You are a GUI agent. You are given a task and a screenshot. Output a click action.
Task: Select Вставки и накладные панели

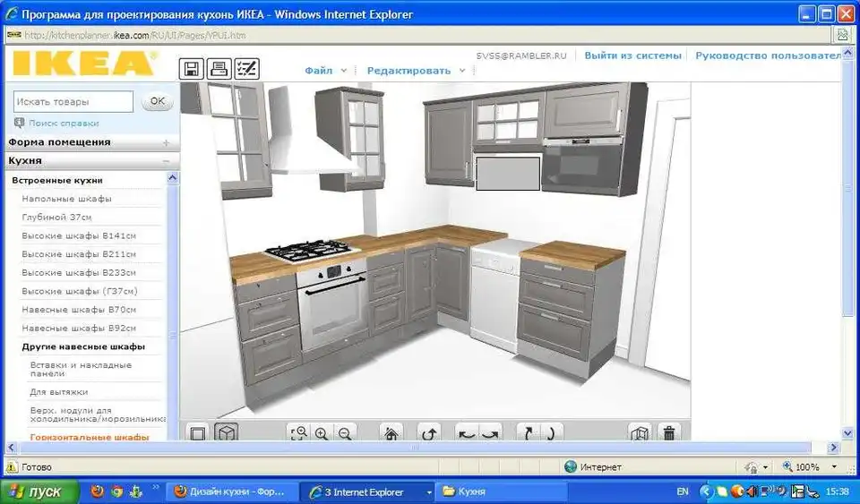pos(81,369)
